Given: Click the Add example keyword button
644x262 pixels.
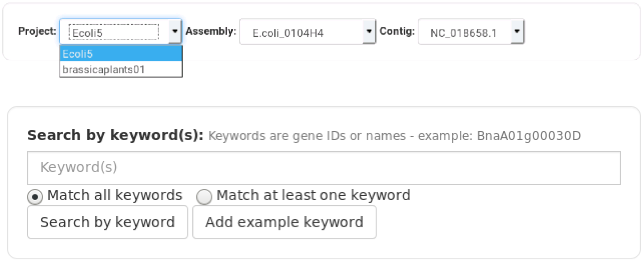Looking at the screenshot, I should [284, 222].
